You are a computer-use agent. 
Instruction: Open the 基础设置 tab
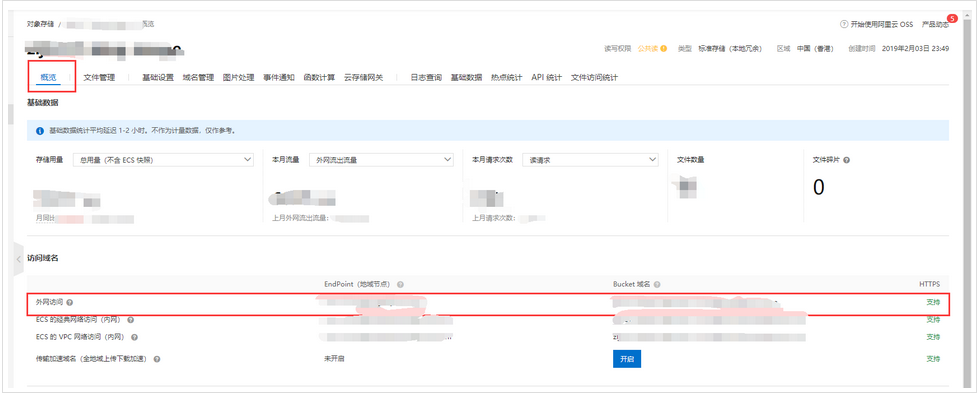coord(158,78)
